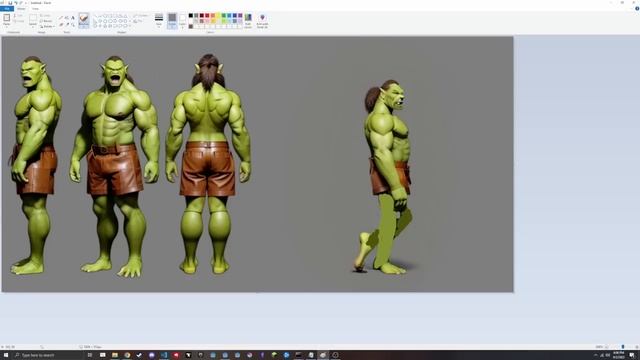The width and height of the screenshot is (640, 360).
Task: Select the Eraser tool
Action: click(x=61, y=24)
